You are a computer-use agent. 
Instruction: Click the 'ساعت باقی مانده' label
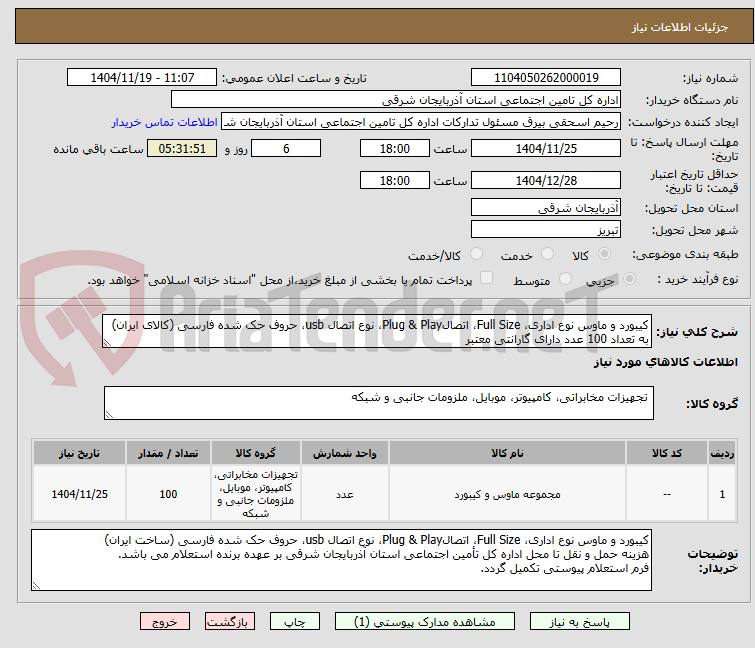[98, 149]
